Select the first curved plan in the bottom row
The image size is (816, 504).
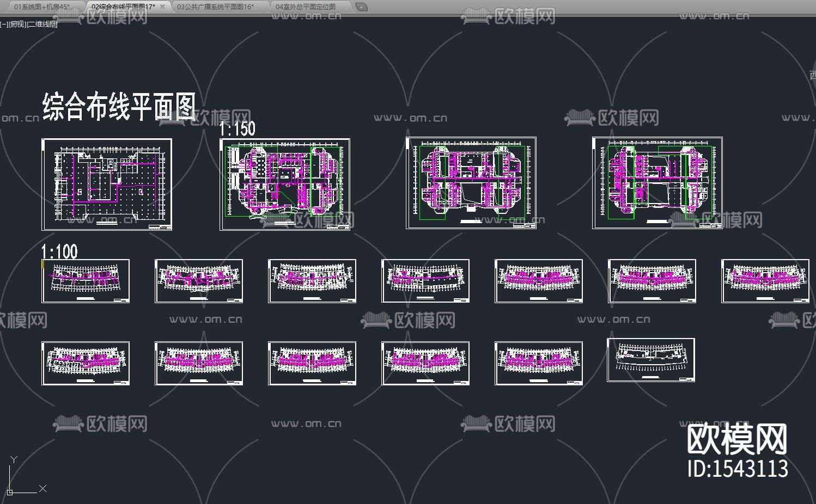pyautogui.click(x=86, y=364)
